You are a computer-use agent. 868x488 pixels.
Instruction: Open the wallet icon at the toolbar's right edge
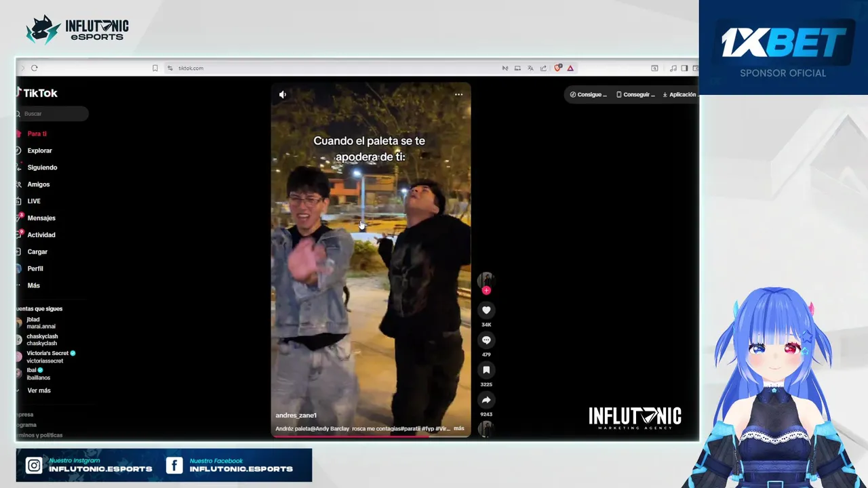[x=696, y=68]
